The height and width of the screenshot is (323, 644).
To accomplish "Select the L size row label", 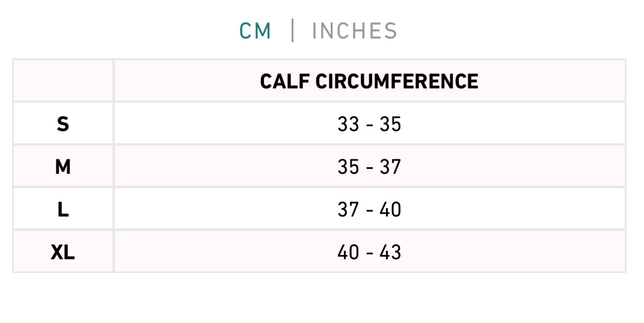I will (x=63, y=209).
